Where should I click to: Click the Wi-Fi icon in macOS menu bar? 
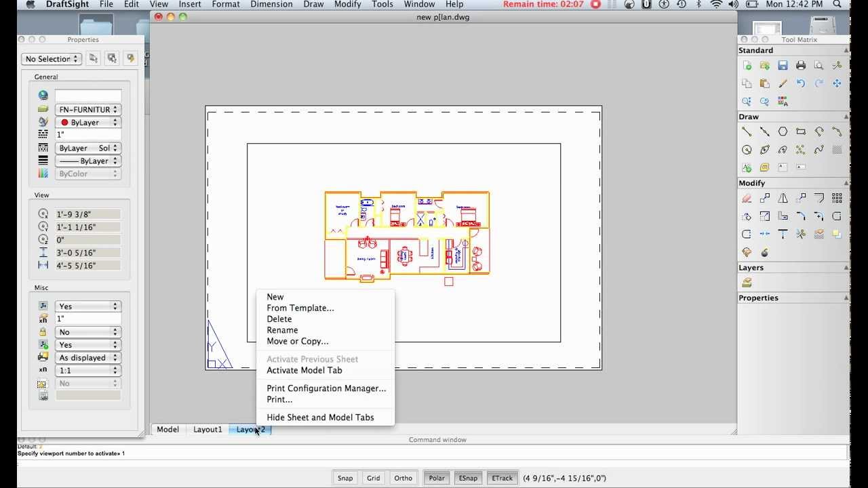click(716, 4)
